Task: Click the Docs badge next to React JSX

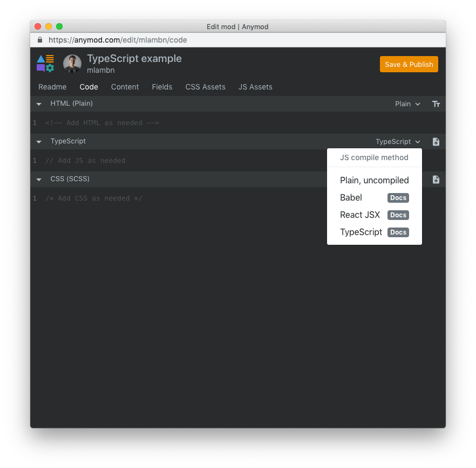Action: click(x=398, y=215)
